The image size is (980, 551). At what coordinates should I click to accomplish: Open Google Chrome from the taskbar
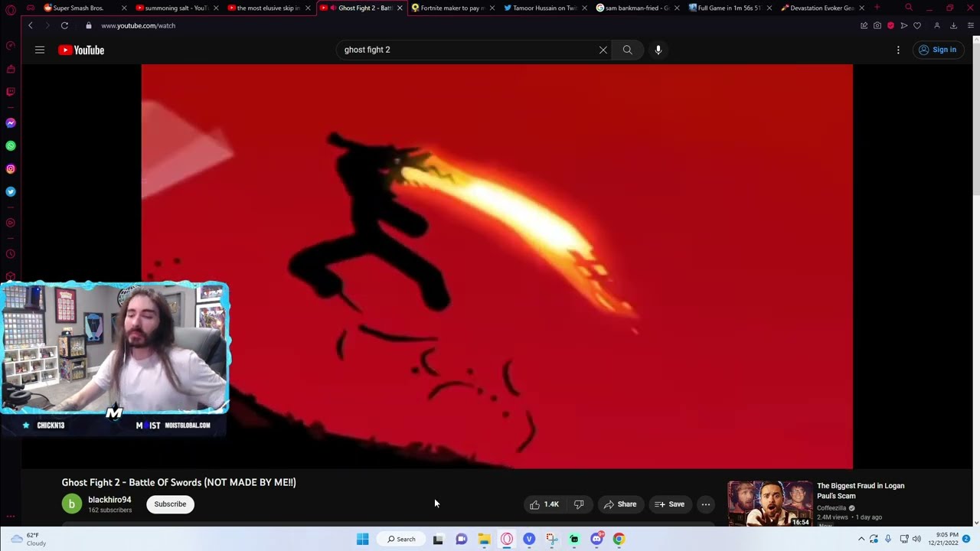click(x=619, y=539)
